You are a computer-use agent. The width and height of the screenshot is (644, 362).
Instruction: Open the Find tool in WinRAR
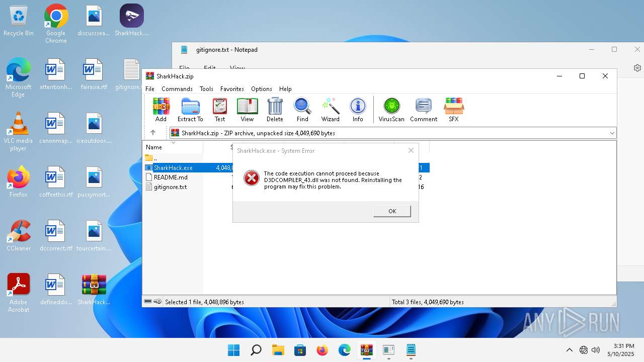click(302, 110)
